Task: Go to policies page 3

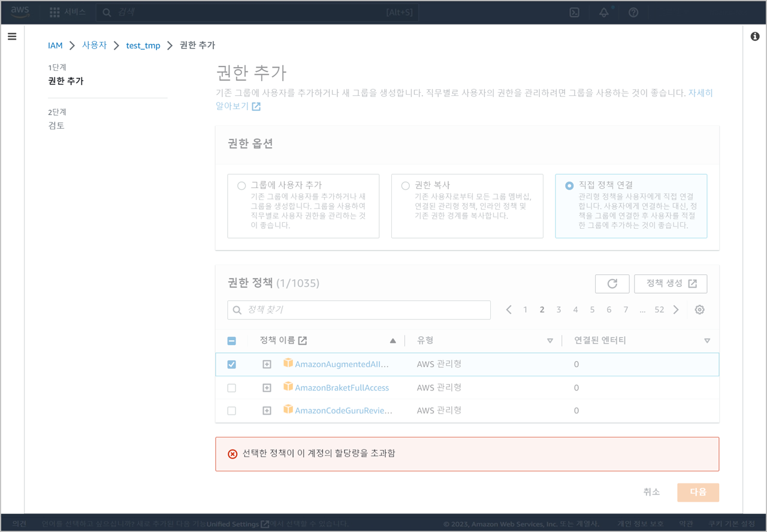Action: pyautogui.click(x=558, y=310)
